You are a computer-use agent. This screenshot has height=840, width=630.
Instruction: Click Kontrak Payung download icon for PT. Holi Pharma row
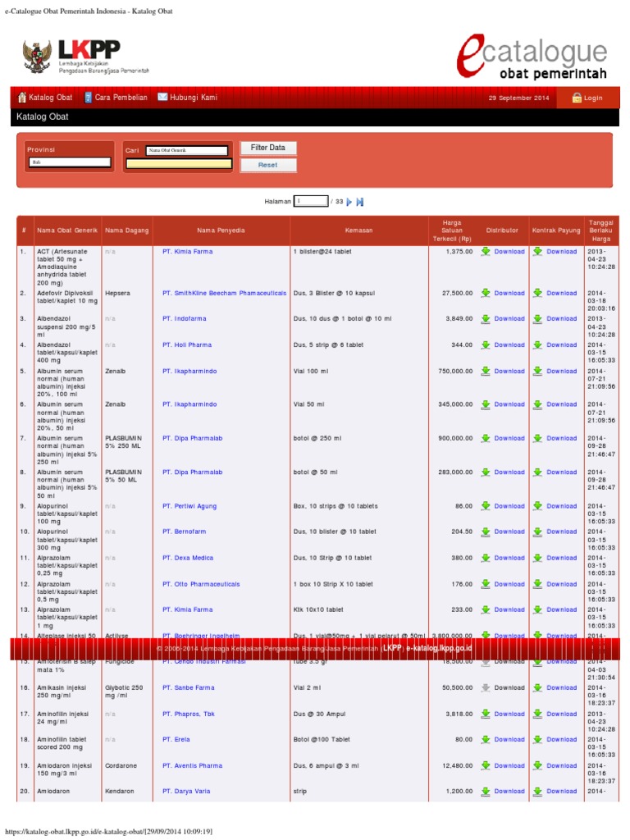pos(537,345)
